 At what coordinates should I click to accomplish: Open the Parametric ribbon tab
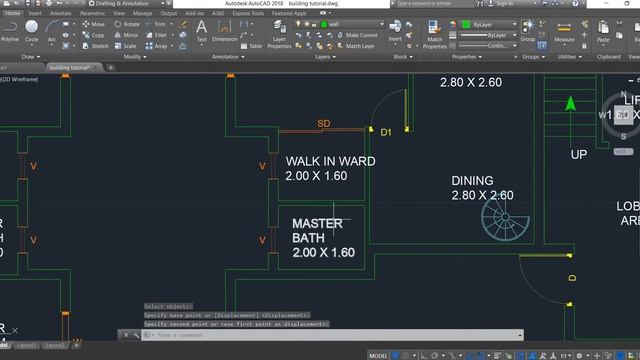pos(93,13)
